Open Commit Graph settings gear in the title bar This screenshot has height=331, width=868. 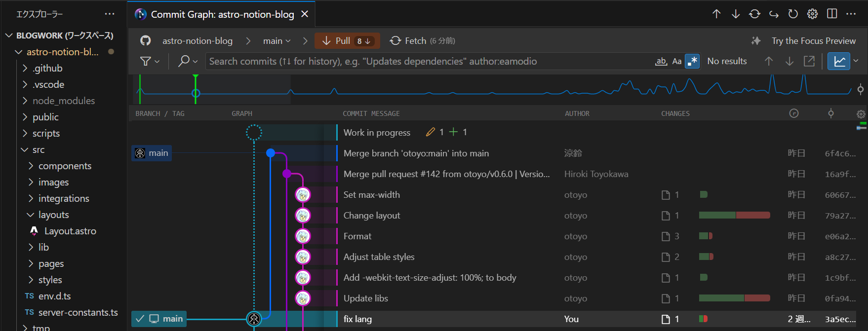pos(812,14)
